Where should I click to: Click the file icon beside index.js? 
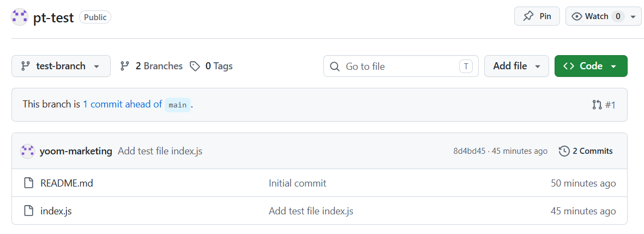pyautogui.click(x=28, y=211)
